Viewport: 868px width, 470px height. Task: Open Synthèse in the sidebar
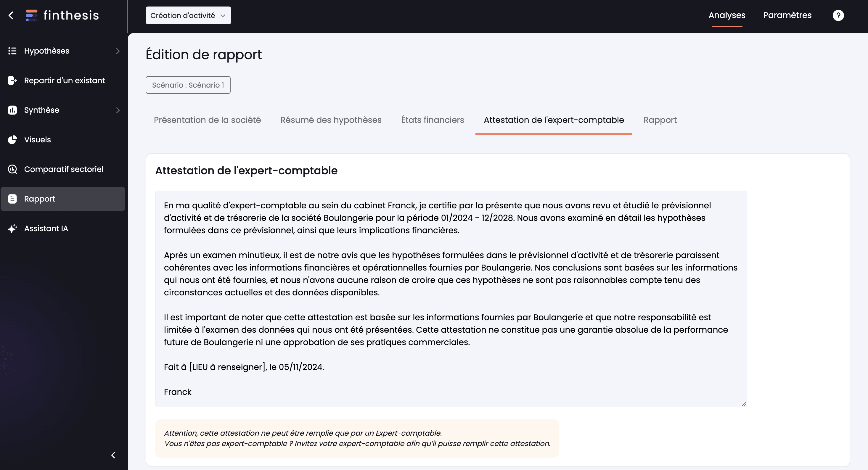tap(63, 110)
